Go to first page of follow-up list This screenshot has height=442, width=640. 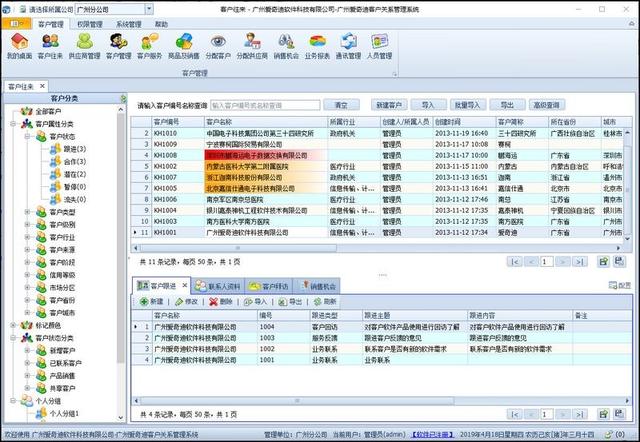tap(515, 415)
